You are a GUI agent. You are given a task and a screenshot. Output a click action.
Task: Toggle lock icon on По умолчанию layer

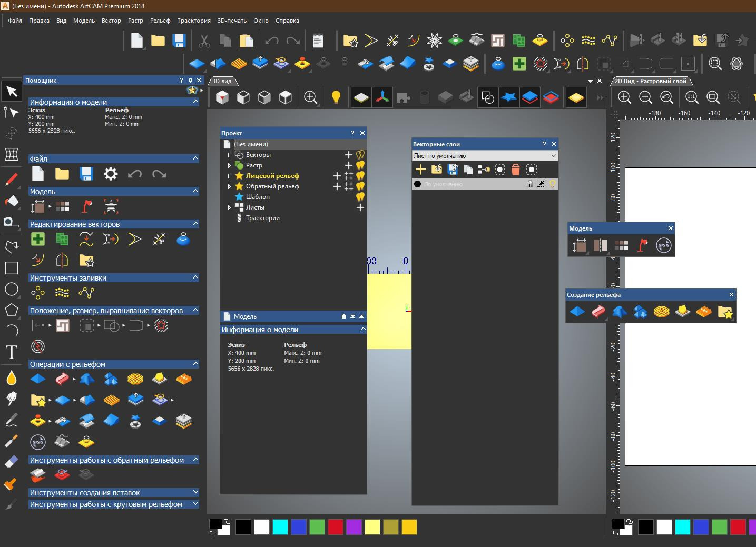[x=529, y=184]
